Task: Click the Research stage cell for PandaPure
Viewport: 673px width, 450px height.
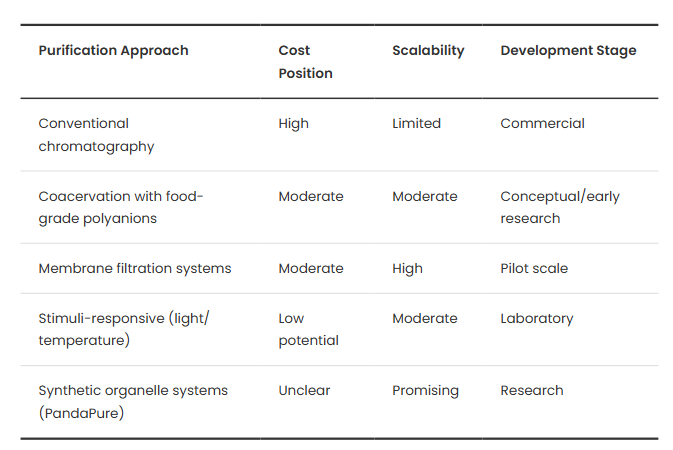Action: pos(531,391)
